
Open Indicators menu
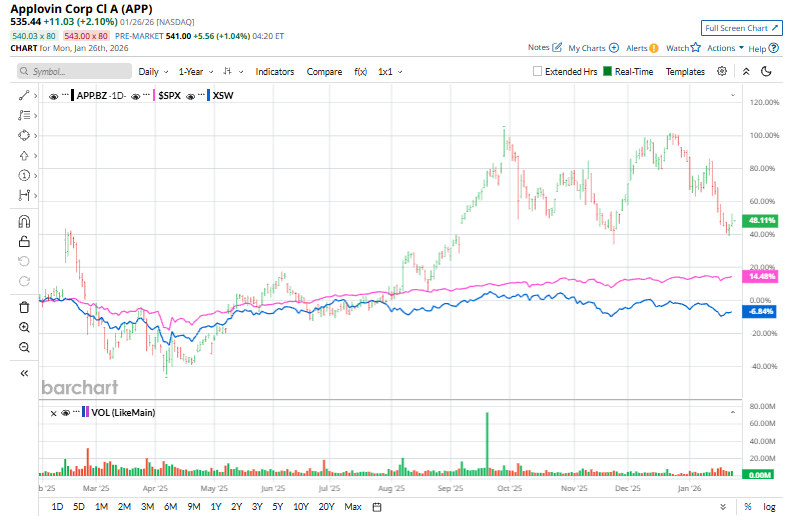[274, 72]
